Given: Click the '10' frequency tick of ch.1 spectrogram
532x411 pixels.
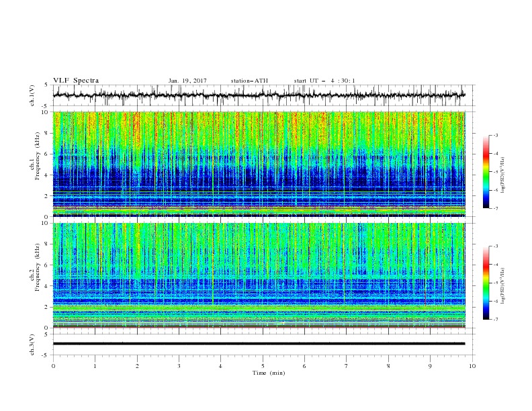Looking at the screenshot, I should point(46,112).
